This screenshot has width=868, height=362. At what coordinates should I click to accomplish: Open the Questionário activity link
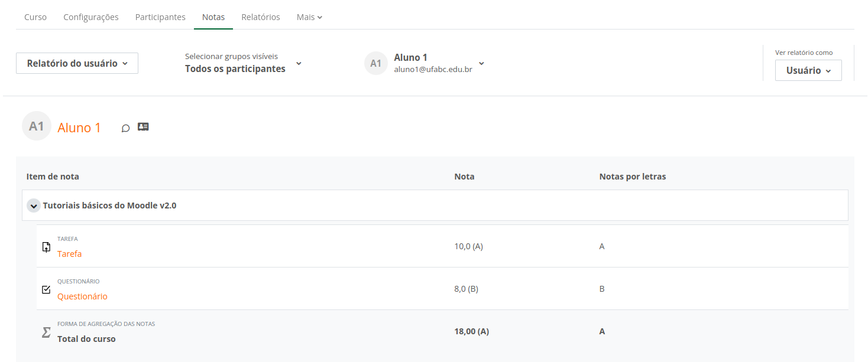tap(82, 296)
